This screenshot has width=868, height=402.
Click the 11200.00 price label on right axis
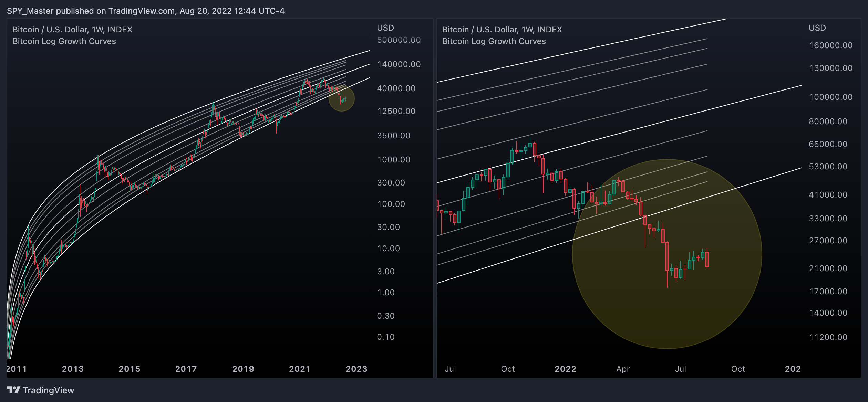(828, 337)
